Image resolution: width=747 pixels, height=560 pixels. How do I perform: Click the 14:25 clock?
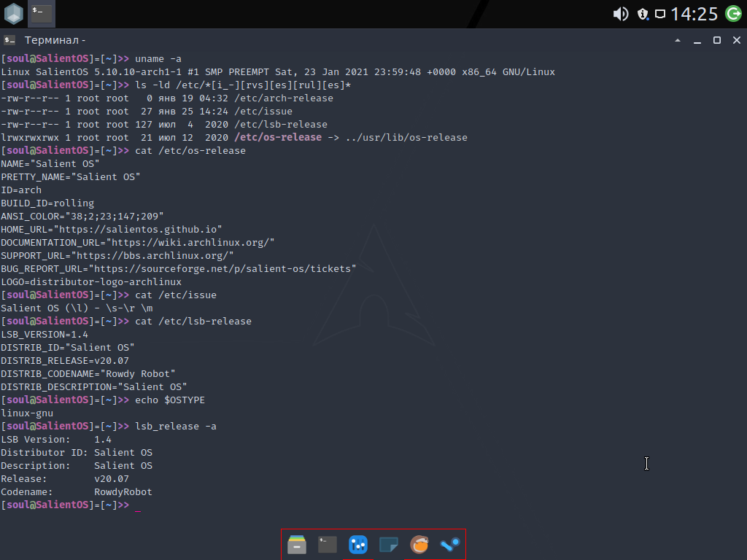[x=694, y=14]
